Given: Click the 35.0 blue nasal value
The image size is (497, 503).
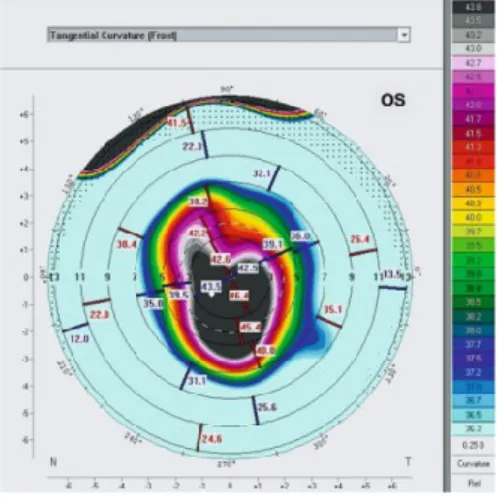Looking at the screenshot, I should pos(153,304).
